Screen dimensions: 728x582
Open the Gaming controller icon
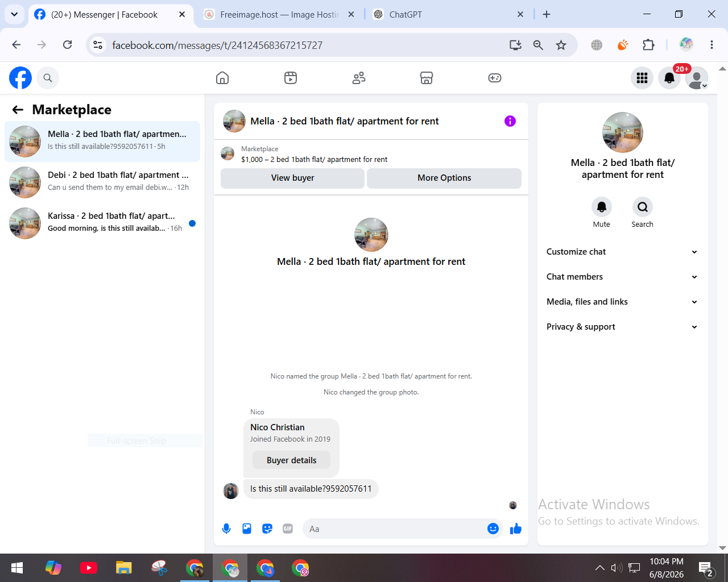(x=495, y=78)
